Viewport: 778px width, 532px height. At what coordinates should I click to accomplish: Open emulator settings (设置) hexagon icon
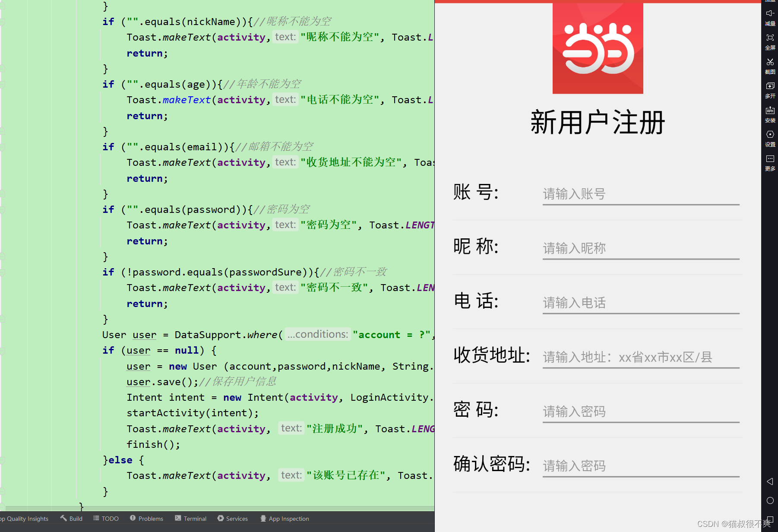pos(770,134)
